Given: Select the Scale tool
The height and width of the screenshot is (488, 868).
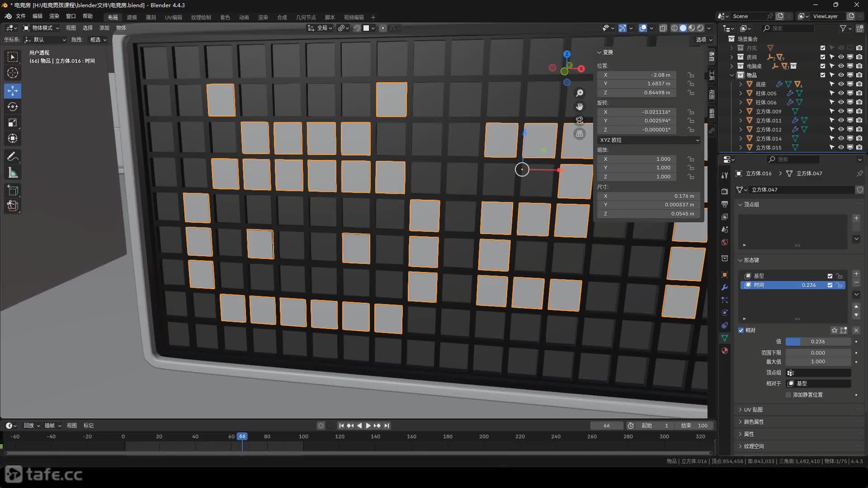Looking at the screenshot, I should click(13, 122).
